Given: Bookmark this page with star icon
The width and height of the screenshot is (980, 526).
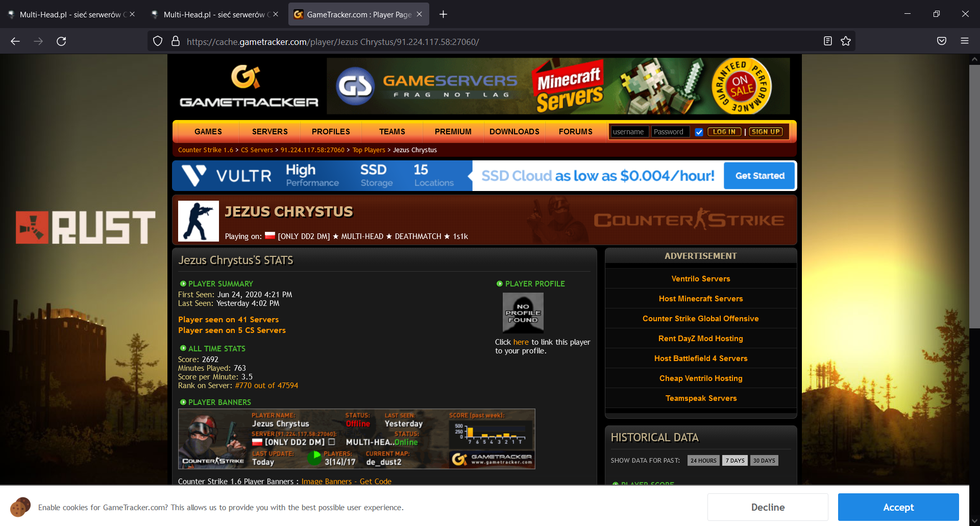Looking at the screenshot, I should tap(846, 41).
